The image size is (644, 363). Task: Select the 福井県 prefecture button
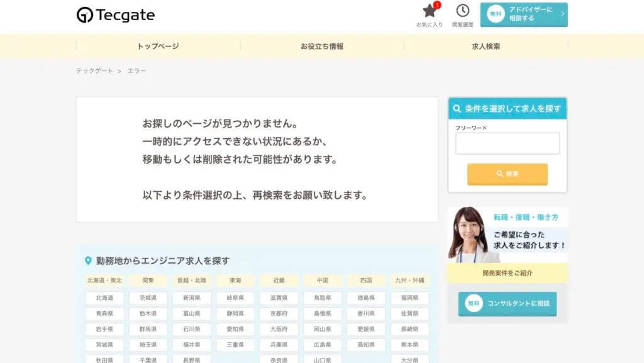pos(191,345)
